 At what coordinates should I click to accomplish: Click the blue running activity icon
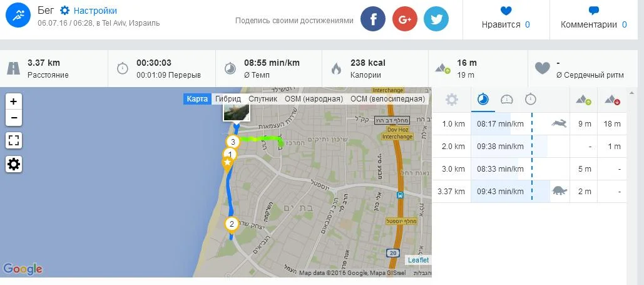pyautogui.click(x=19, y=14)
